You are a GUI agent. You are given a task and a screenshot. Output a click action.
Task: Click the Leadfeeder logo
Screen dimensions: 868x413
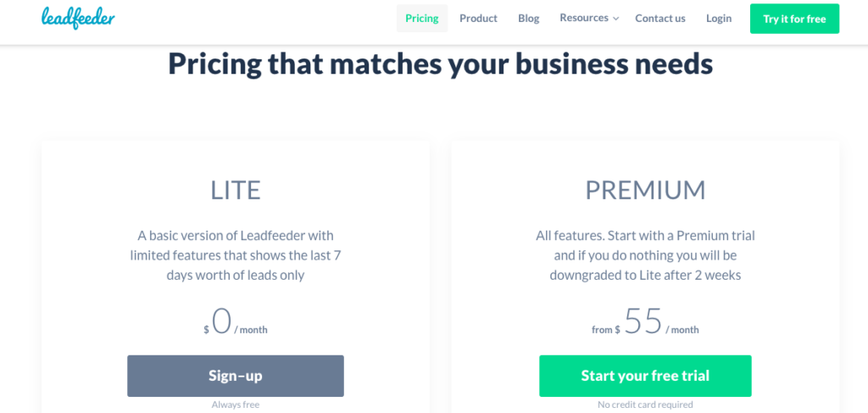click(78, 19)
